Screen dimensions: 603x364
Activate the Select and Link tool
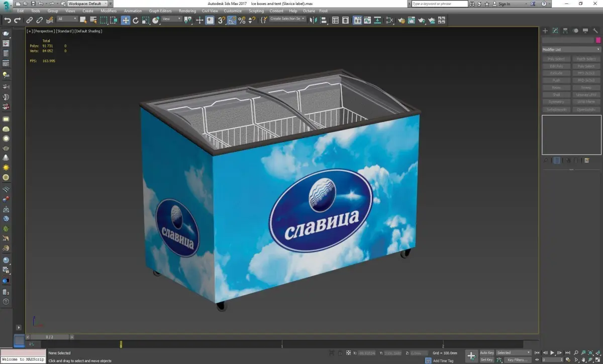(x=30, y=21)
